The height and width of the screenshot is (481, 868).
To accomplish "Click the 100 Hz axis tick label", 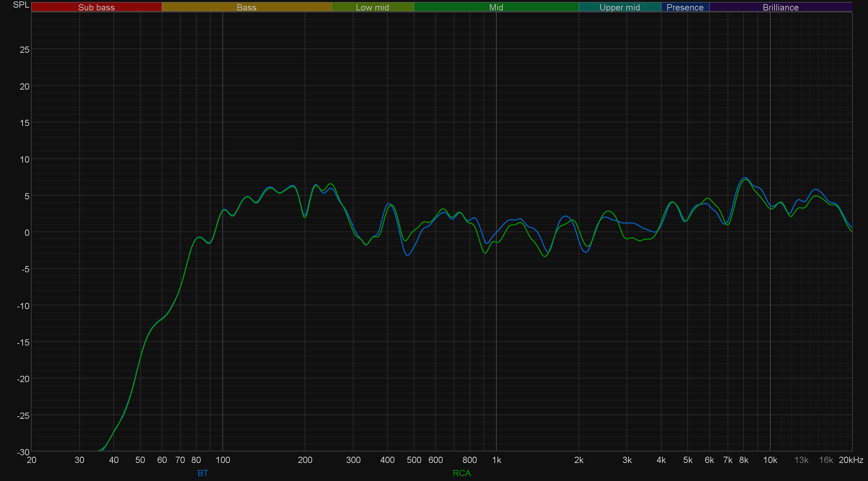I will (223, 460).
